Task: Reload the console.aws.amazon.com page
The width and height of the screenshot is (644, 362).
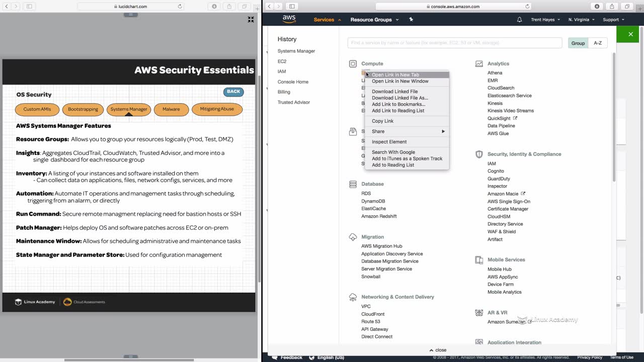Action: (527, 7)
